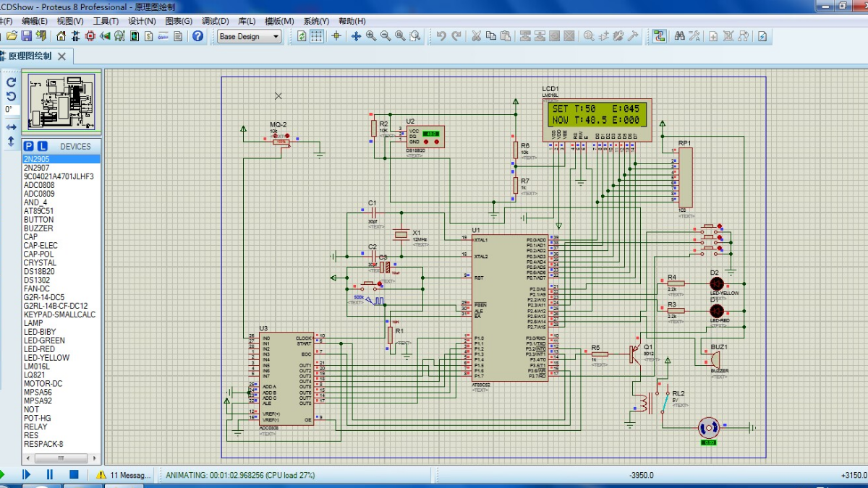The width and height of the screenshot is (868, 488).
Task: Pause the running simulation
Action: 50,475
